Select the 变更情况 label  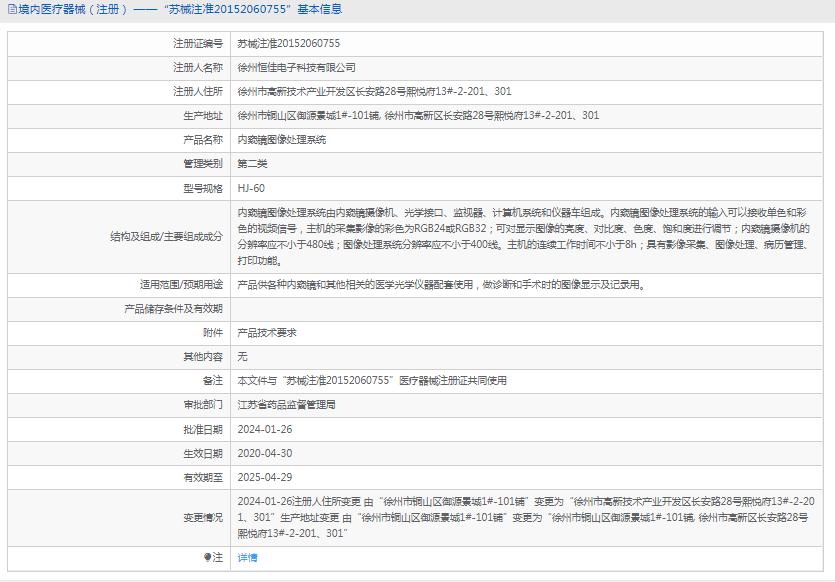click(x=203, y=518)
